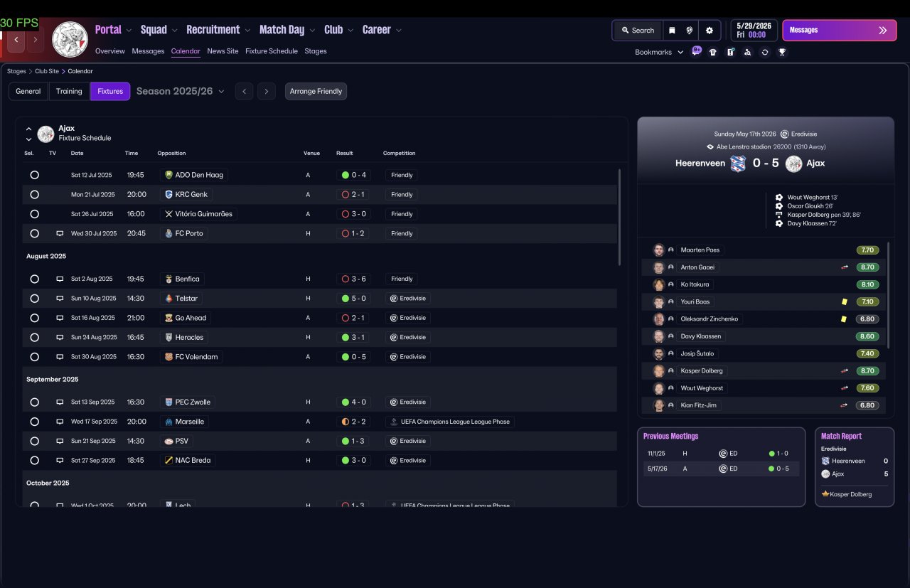Click the trophy bookmark icon
The height and width of the screenshot is (588, 910).
pos(782,52)
